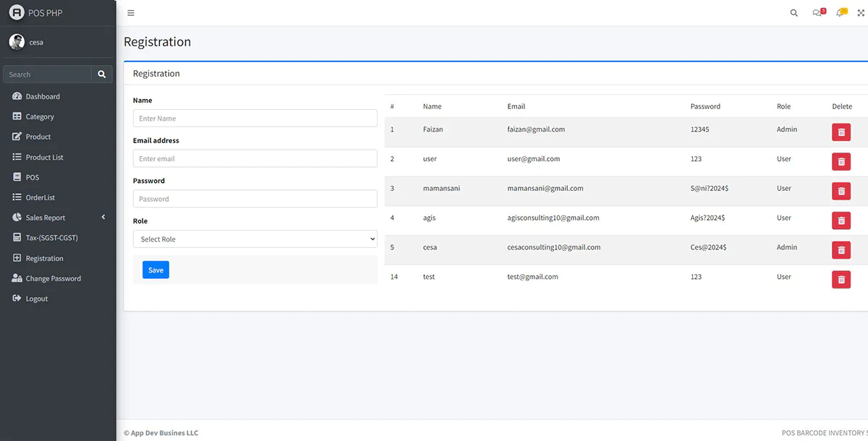The width and height of the screenshot is (868, 441).
Task: Toggle fullscreen with the expand icon
Action: tap(861, 13)
